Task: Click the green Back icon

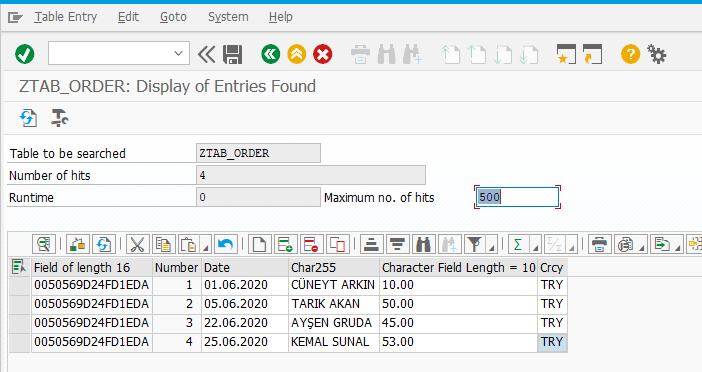Action: tap(270, 54)
